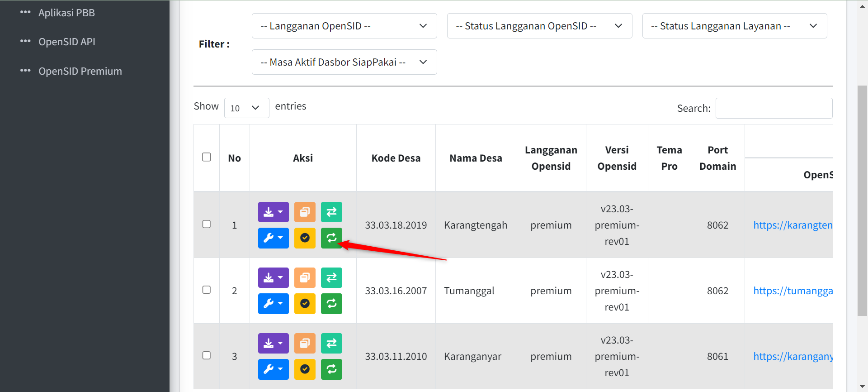The height and width of the screenshot is (392, 868).
Task: Focus the Search input field
Action: click(774, 108)
